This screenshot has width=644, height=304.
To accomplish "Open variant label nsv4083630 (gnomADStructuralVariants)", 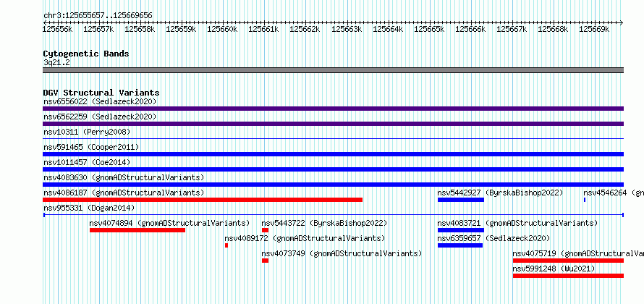I will point(124,177).
